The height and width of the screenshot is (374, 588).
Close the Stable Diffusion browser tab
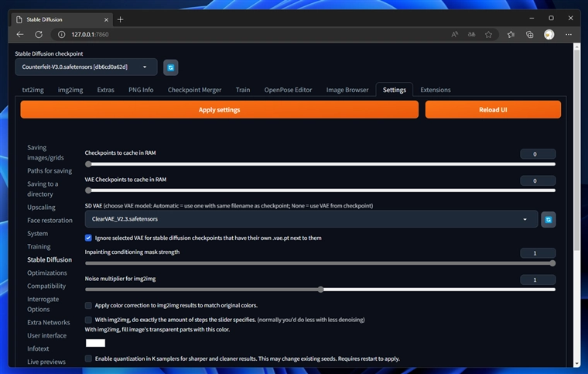pyautogui.click(x=106, y=19)
